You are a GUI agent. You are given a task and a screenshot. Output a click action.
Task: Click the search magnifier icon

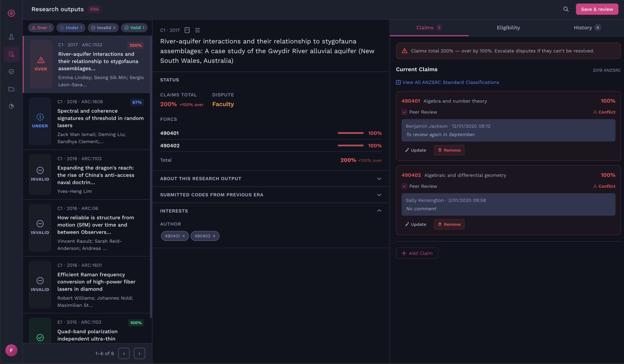(x=566, y=9)
